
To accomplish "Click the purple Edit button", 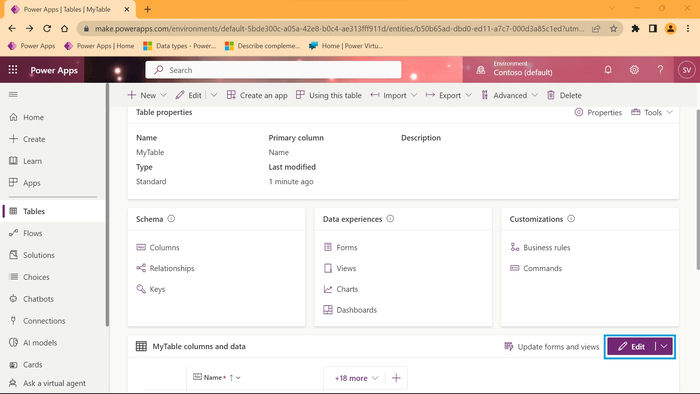I will [631, 346].
